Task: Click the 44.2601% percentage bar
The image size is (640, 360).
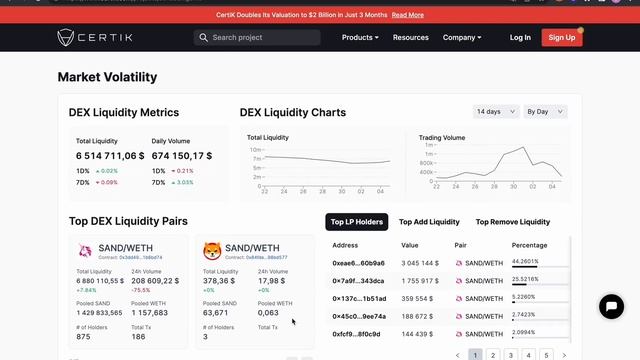Action: (540, 267)
